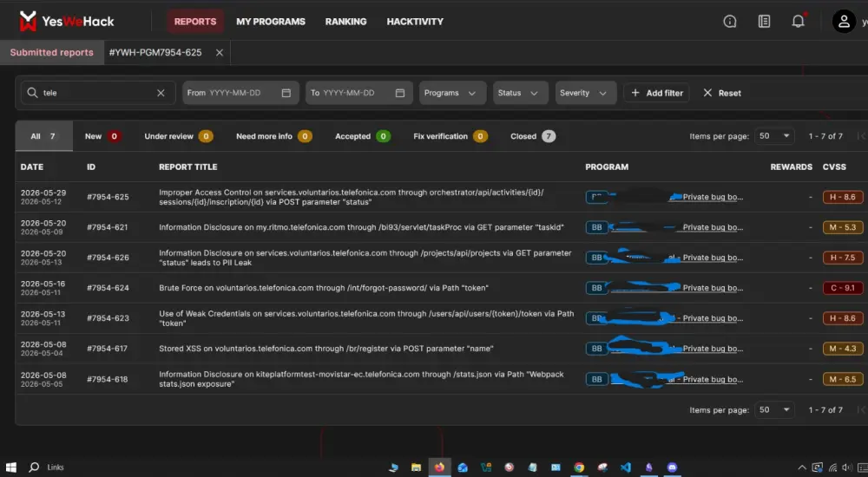Click the Reset filters X icon
The width and height of the screenshot is (868, 477).
(x=707, y=93)
